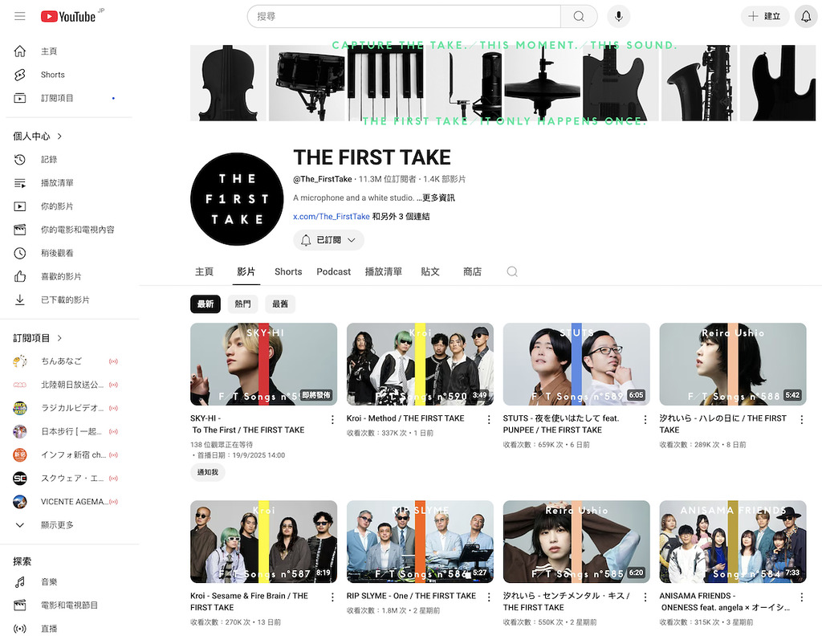Select 熱門 sort chip
This screenshot has width=822, height=644.
coord(242,304)
